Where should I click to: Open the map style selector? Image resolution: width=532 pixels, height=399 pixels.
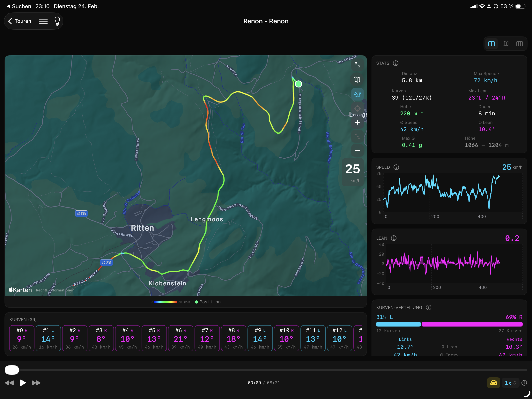pyautogui.click(x=357, y=80)
